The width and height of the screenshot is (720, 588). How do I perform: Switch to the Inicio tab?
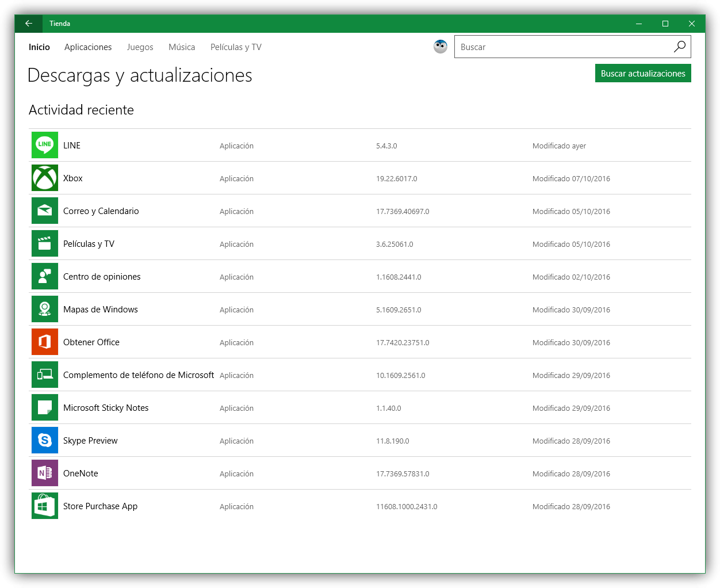click(39, 47)
